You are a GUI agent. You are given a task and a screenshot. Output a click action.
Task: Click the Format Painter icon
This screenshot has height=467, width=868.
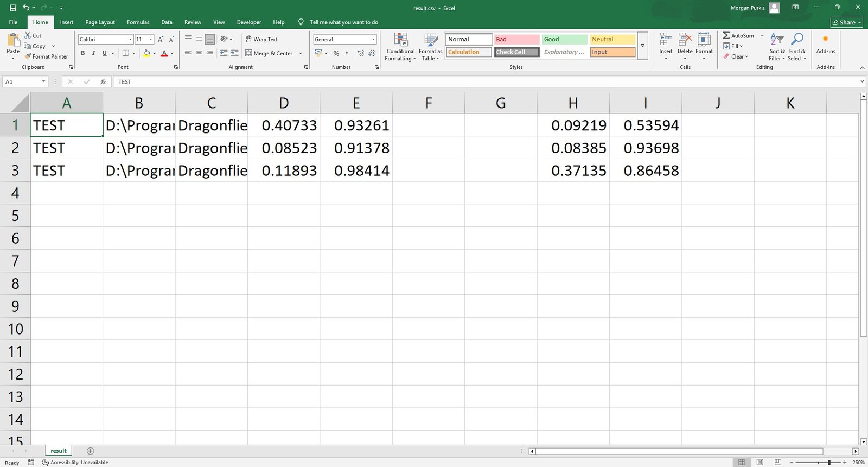(x=28, y=56)
